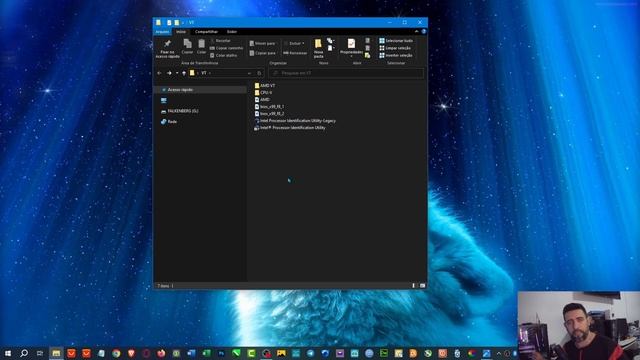Viewport: 640px width, 360px height.
Task: Go back with the back arrow
Action: 159,73
